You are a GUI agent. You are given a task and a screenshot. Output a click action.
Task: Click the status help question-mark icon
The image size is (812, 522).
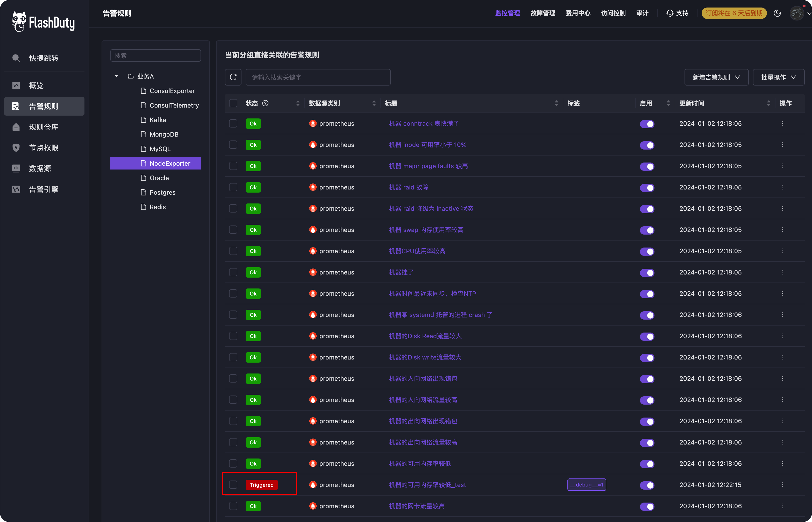[265, 103]
